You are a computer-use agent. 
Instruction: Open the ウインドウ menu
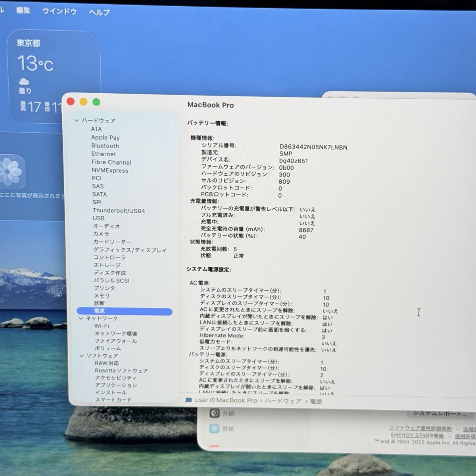[x=59, y=12]
